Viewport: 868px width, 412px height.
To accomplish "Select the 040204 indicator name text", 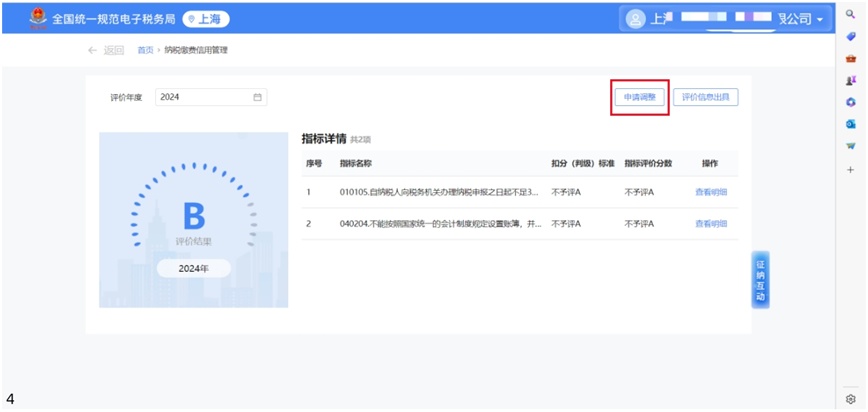I will [440, 224].
